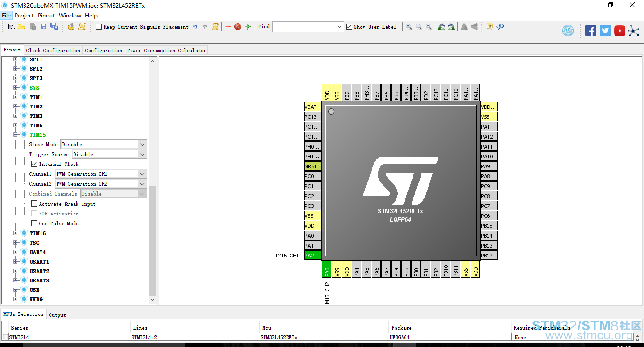Expand the USART1 tree node
The width and height of the screenshot is (644, 347).
click(16, 262)
